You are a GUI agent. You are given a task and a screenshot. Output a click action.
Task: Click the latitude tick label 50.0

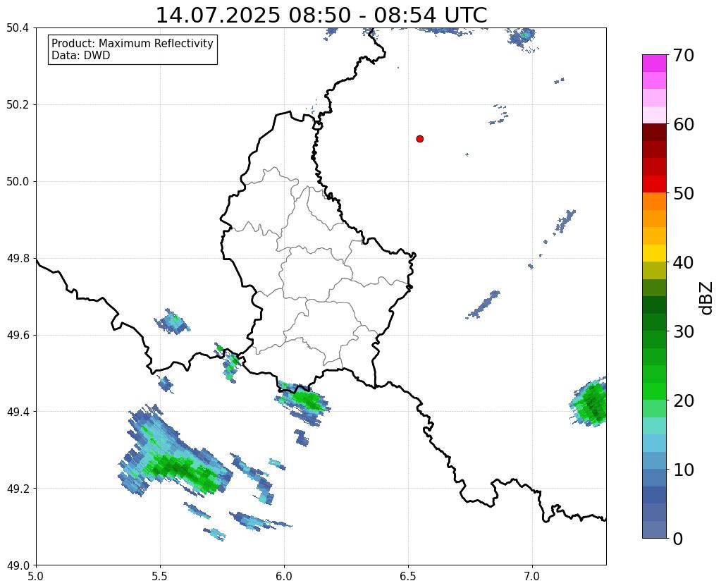(x=18, y=181)
